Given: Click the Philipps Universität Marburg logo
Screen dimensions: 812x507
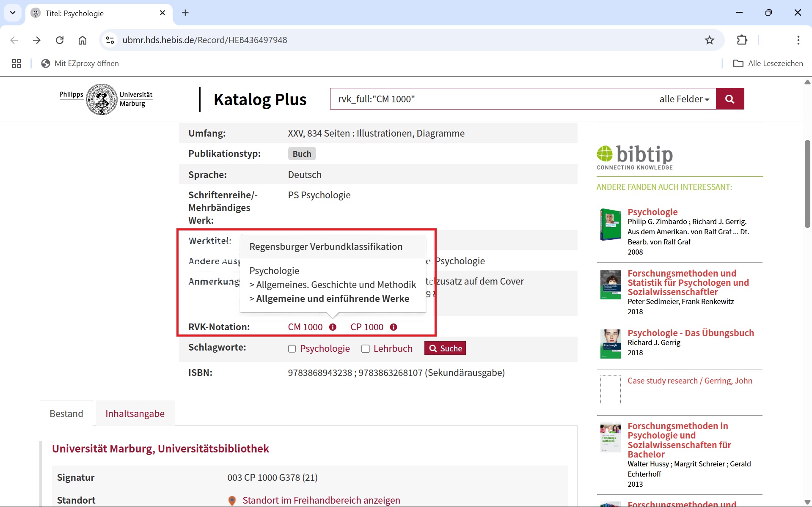Looking at the screenshot, I should point(106,99).
